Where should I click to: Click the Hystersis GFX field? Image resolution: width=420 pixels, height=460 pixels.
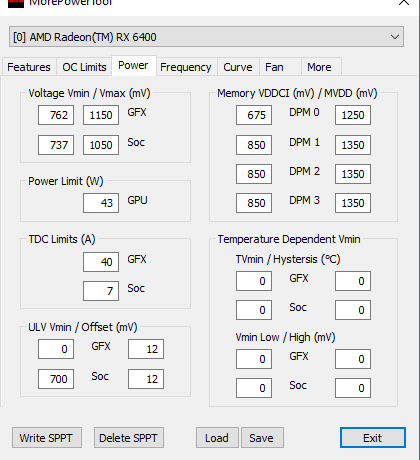pos(353,281)
